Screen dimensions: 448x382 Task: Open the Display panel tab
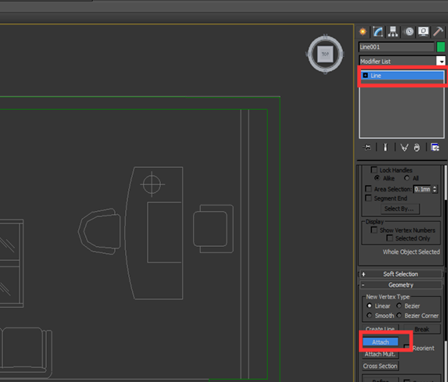tap(423, 32)
